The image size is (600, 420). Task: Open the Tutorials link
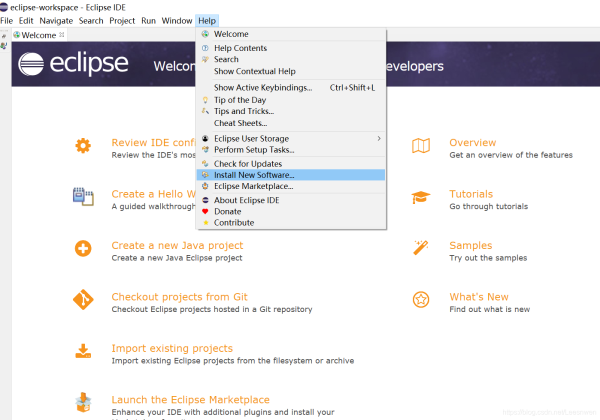[x=471, y=194]
